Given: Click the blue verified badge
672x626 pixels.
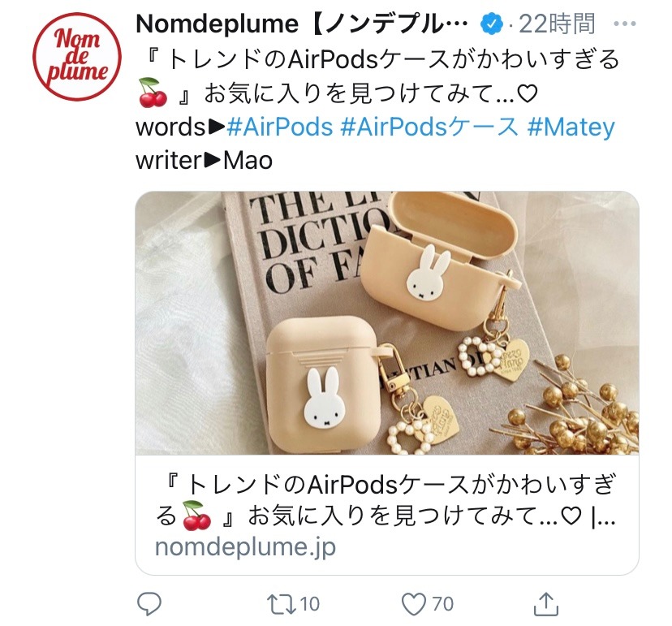Looking at the screenshot, I should [x=492, y=24].
